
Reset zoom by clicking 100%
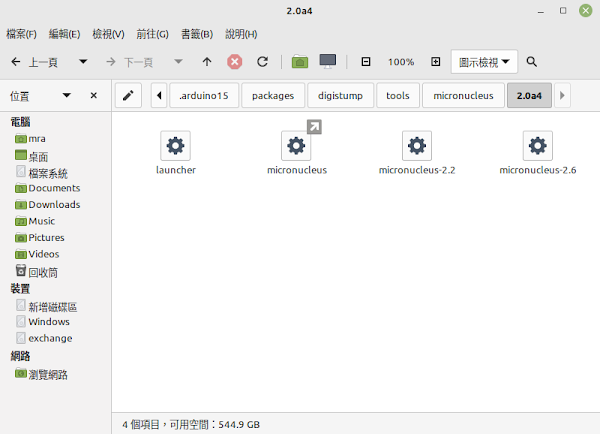coord(401,62)
